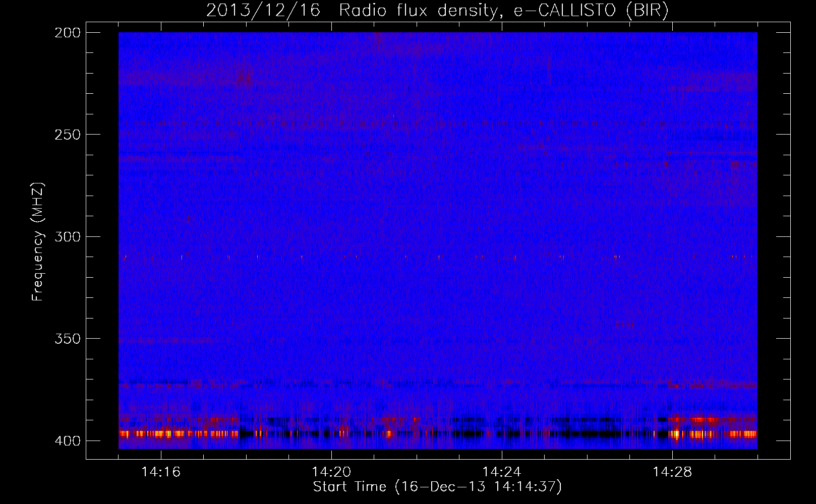Click the 14:24 time tick label
The width and height of the screenshot is (816, 504).
click(502, 472)
